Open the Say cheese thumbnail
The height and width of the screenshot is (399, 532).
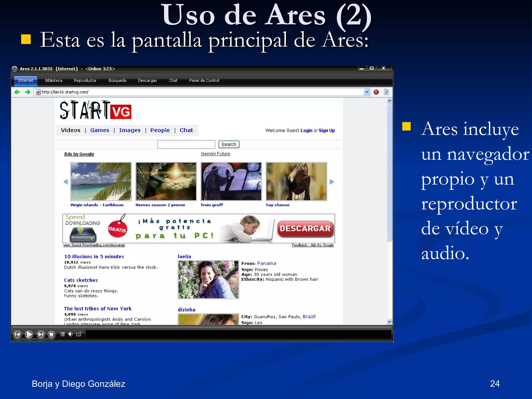(x=296, y=181)
